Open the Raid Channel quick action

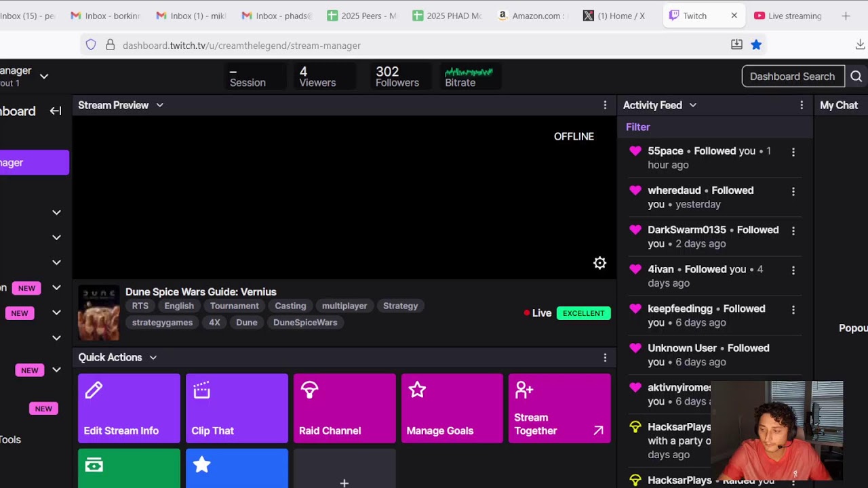344,408
